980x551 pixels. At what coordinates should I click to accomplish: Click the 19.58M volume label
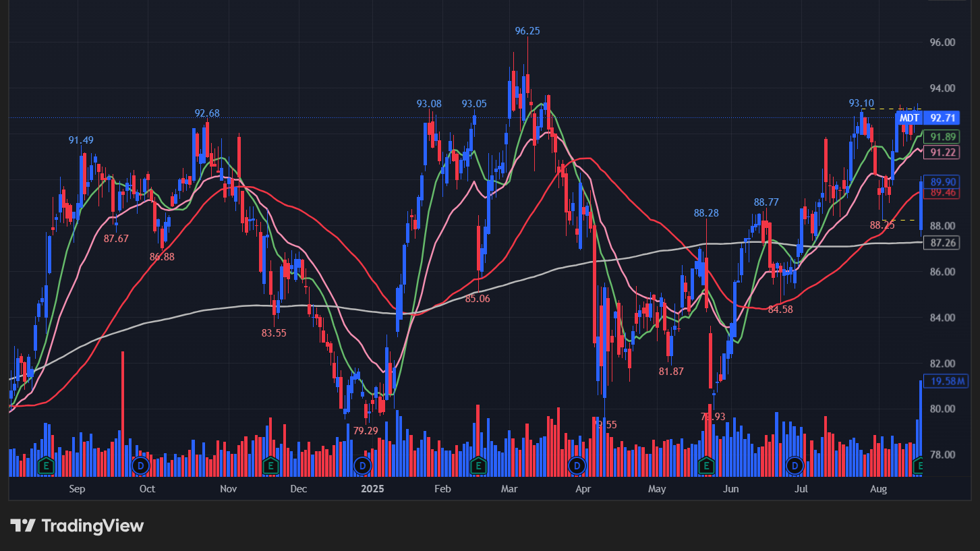click(x=947, y=382)
